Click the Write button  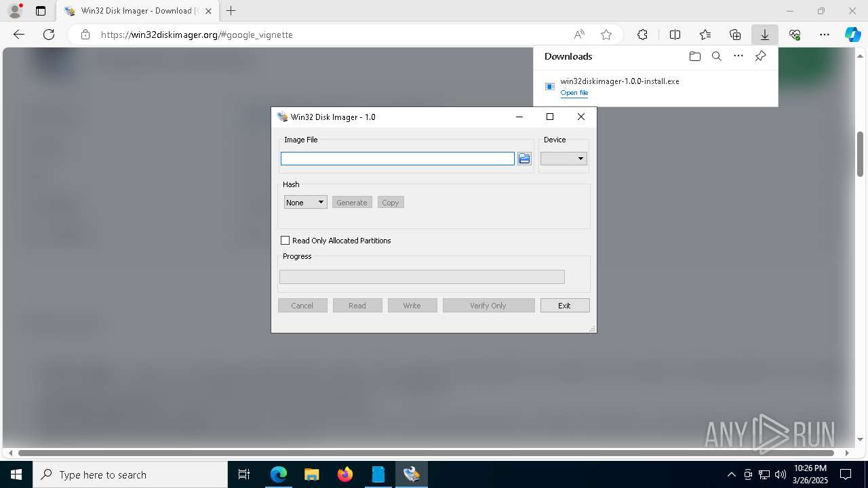tap(412, 306)
